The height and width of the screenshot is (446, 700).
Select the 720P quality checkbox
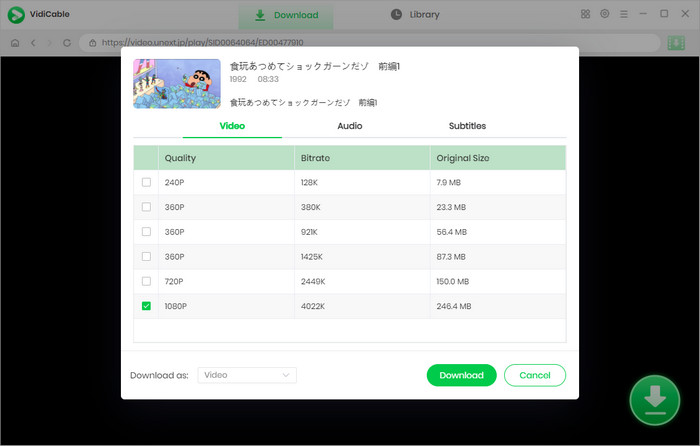[147, 281]
